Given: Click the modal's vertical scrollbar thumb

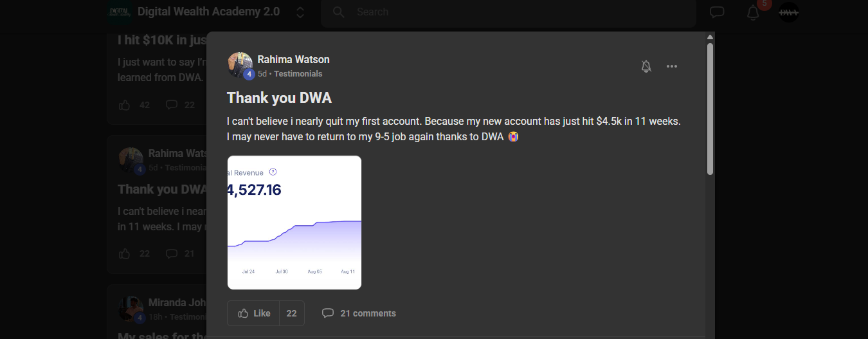Looking at the screenshot, I should [x=710, y=109].
